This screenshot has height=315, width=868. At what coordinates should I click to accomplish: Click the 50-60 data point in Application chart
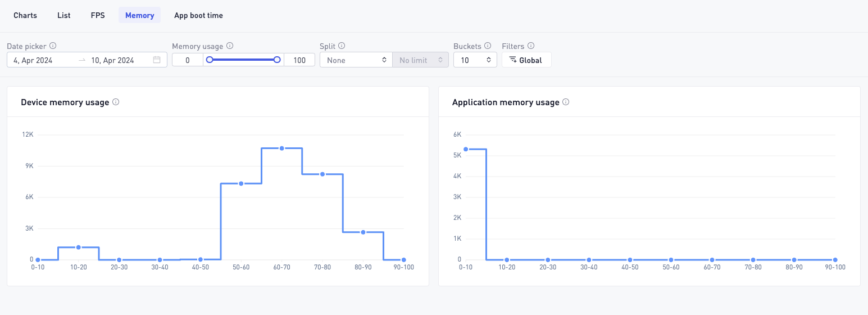pyautogui.click(x=671, y=260)
